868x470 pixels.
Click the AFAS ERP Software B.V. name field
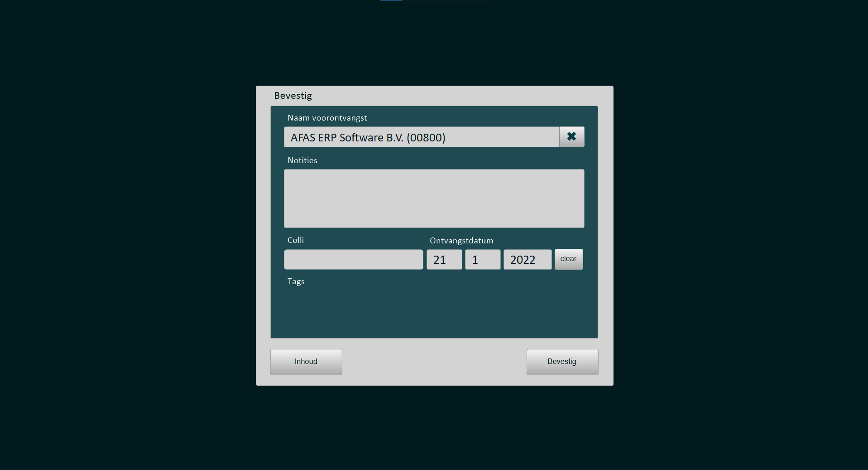pos(422,137)
